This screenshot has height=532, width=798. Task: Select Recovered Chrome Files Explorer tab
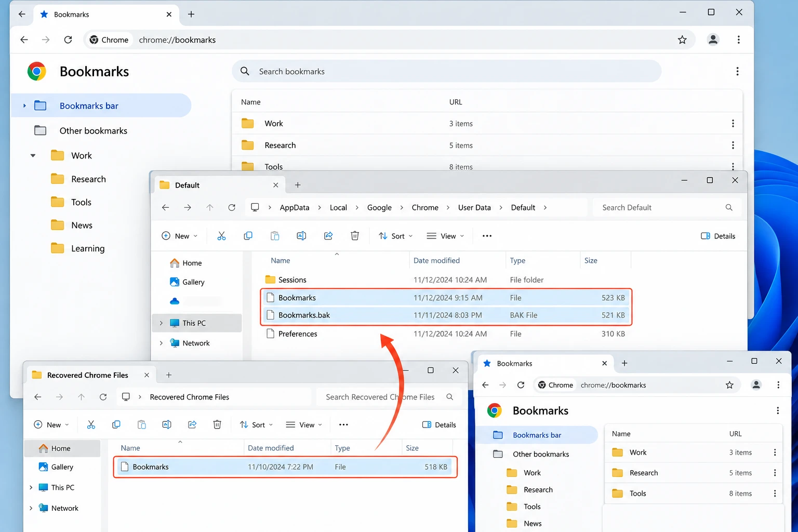click(x=90, y=375)
